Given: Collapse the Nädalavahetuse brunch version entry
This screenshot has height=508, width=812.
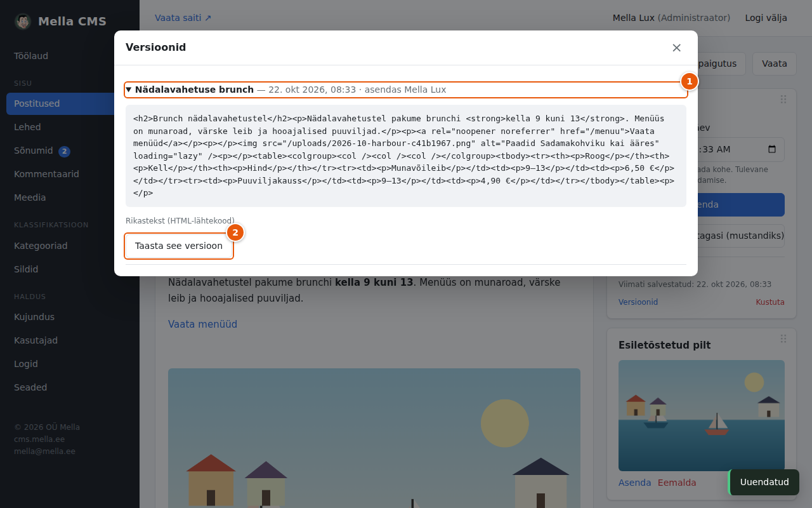Looking at the screenshot, I should coord(406,90).
